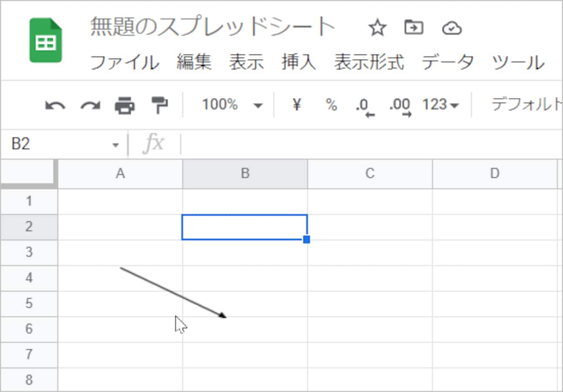This screenshot has width=563, height=392.
Task: Open the 挿入 menu
Action: click(299, 62)
